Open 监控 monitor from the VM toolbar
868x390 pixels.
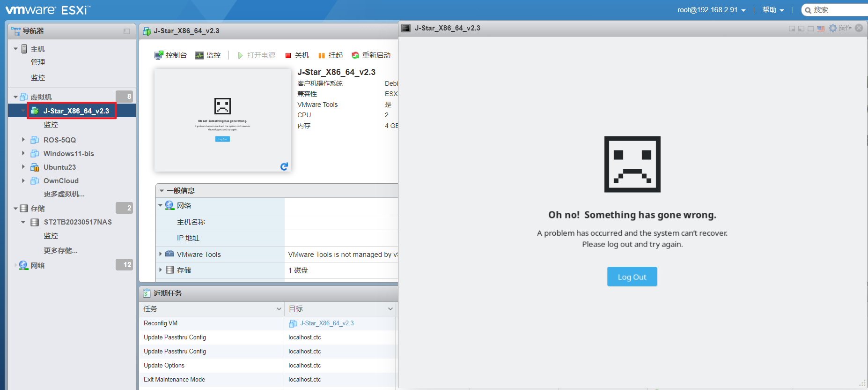point(208,55)
